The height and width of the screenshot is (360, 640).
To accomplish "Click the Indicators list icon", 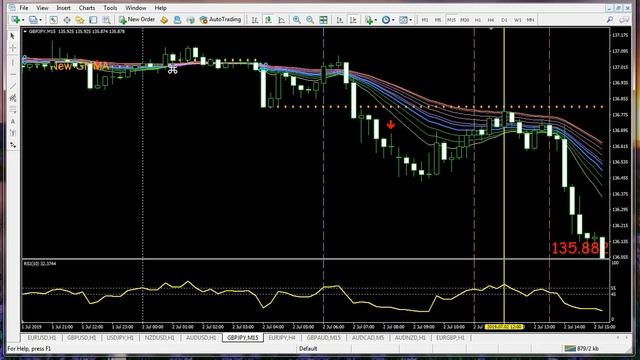I will coord(369,20).
